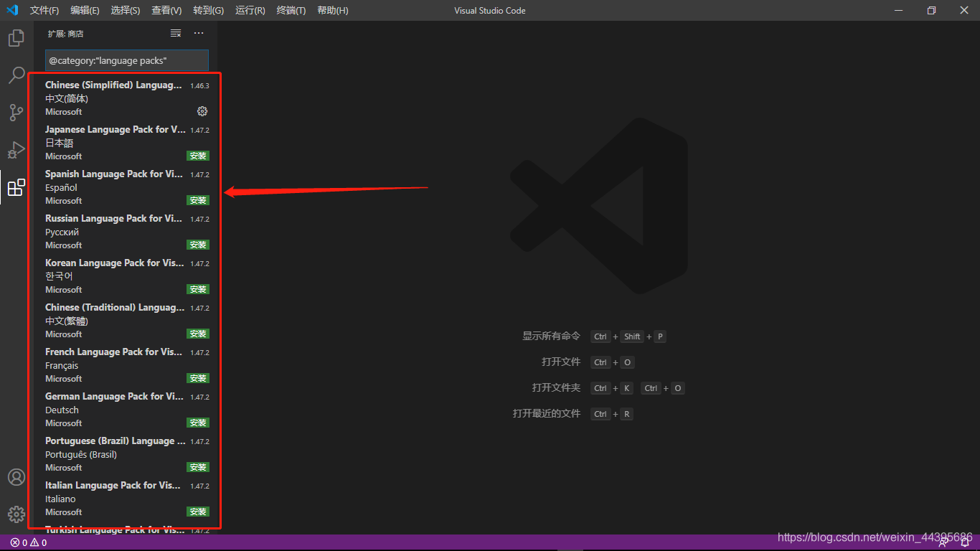
Task: Click the 显示所有命令 shortcut hint
Action: pyautogui.click(x=551, y=336)
